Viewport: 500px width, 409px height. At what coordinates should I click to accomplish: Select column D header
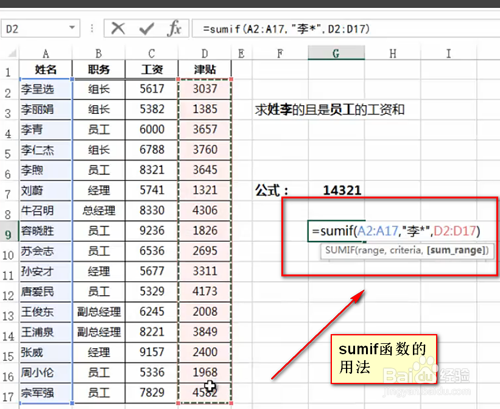205,53
